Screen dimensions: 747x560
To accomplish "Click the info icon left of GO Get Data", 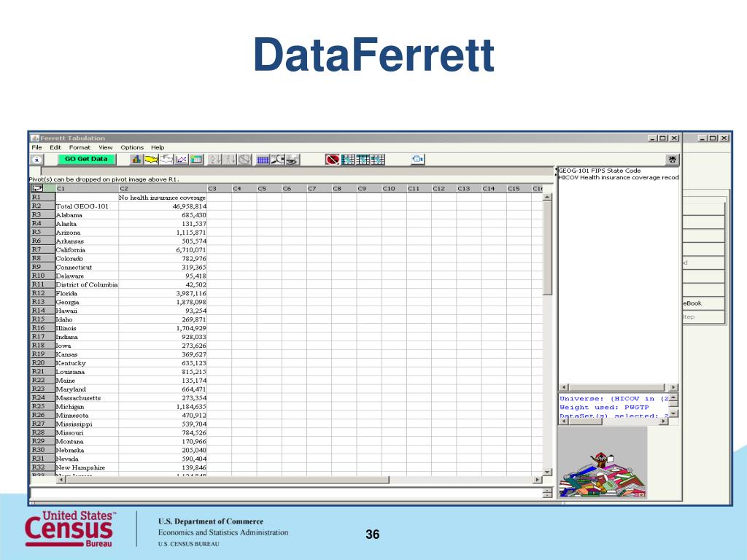I will click(37, 160).
